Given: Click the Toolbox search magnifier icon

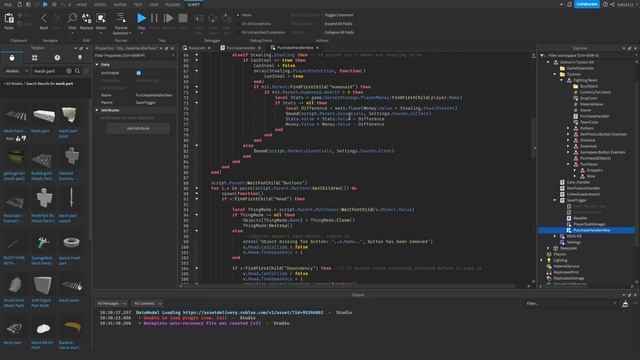Looking at the screenshot, I should pos(77,71).
